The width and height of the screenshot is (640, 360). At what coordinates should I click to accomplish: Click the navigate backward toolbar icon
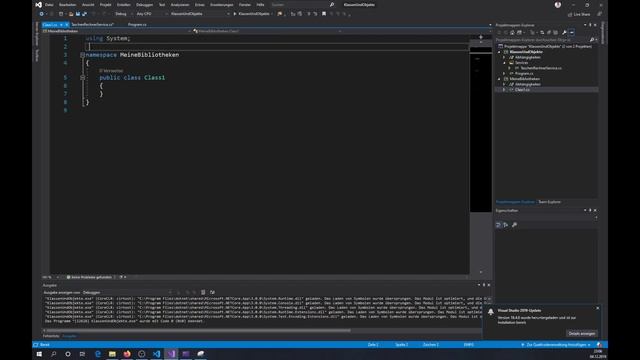(x=42, y=14)
